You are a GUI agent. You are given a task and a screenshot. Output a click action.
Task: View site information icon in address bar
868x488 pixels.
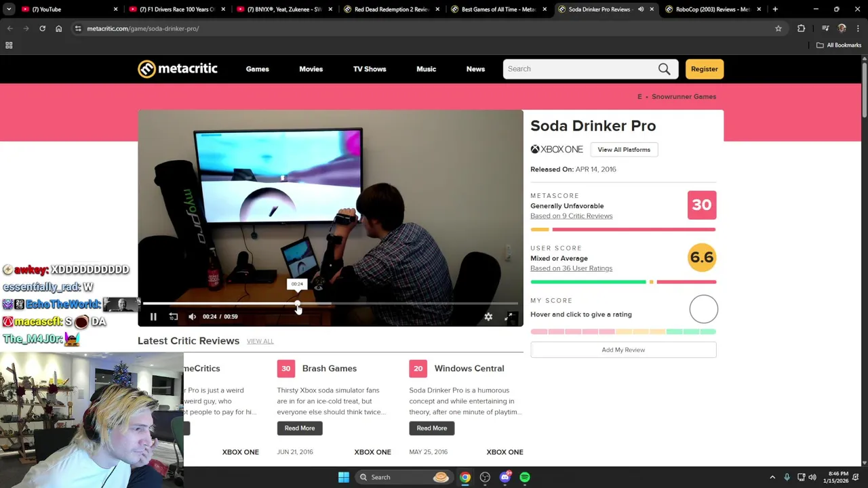pos(78,28)
